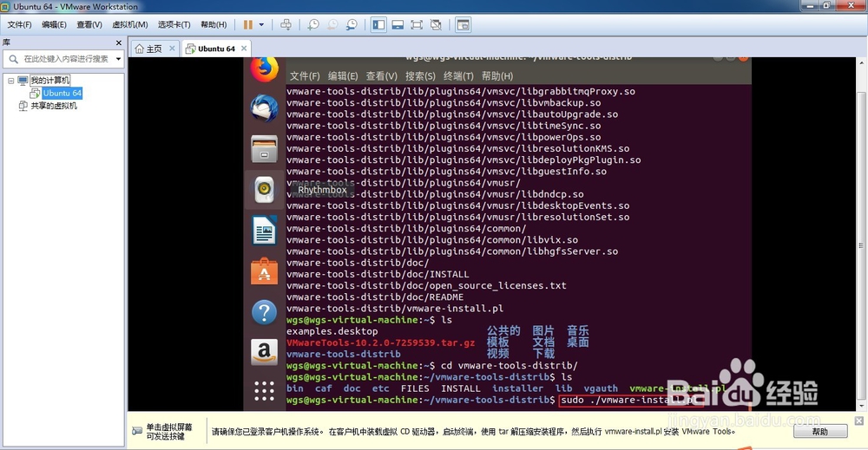
Task: Click the installer directory in ls output
Action: (517, 388)
